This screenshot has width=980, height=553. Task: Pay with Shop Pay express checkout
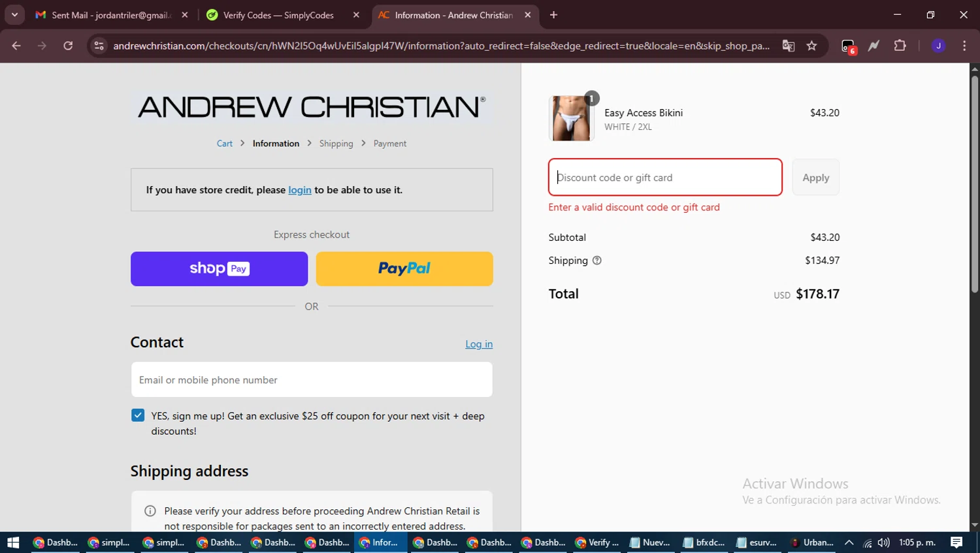coord(219,269)
